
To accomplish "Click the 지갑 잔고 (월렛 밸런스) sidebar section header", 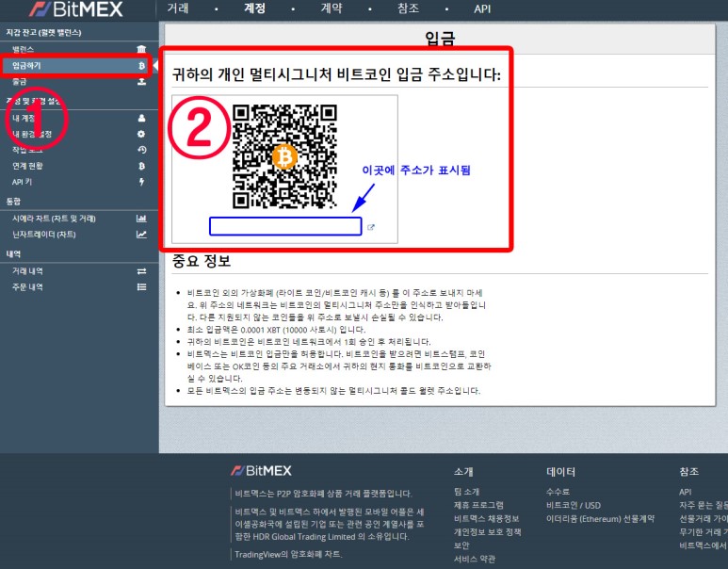I will point(43,33).
